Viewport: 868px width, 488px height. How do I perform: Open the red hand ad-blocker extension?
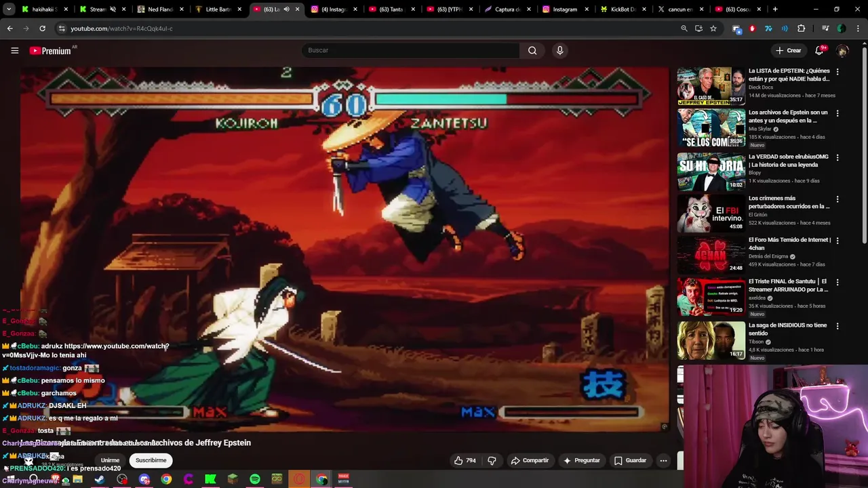[752, 28]
